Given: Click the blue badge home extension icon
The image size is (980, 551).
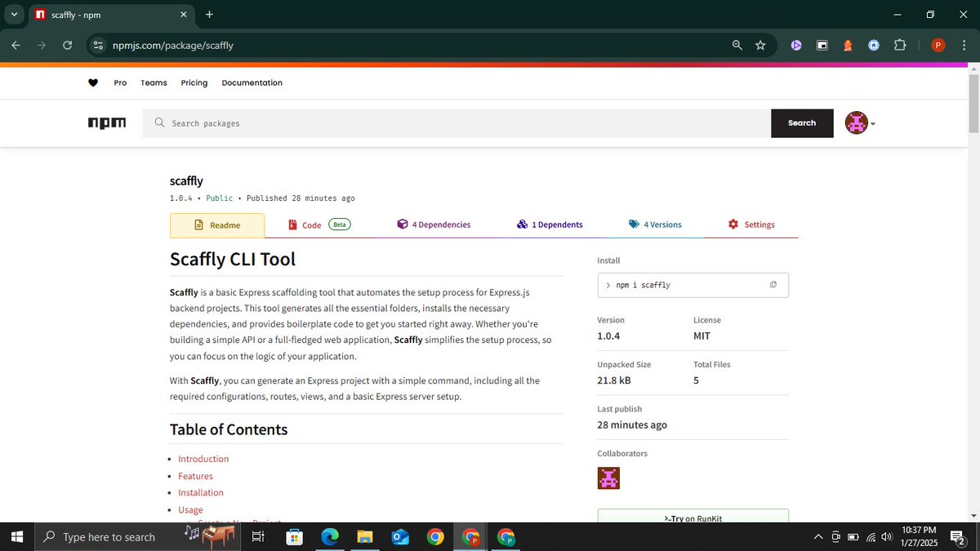Looking at the screenshot, I should [x=874, y=46].
